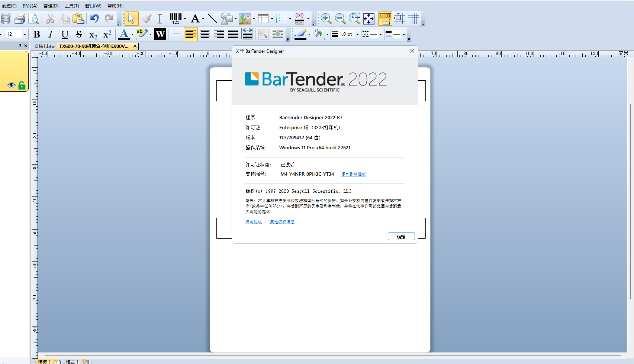Open the database connection setup icon
Viewport: 634px width, 364px height.
pyautogui.click(x=6, y=19)
